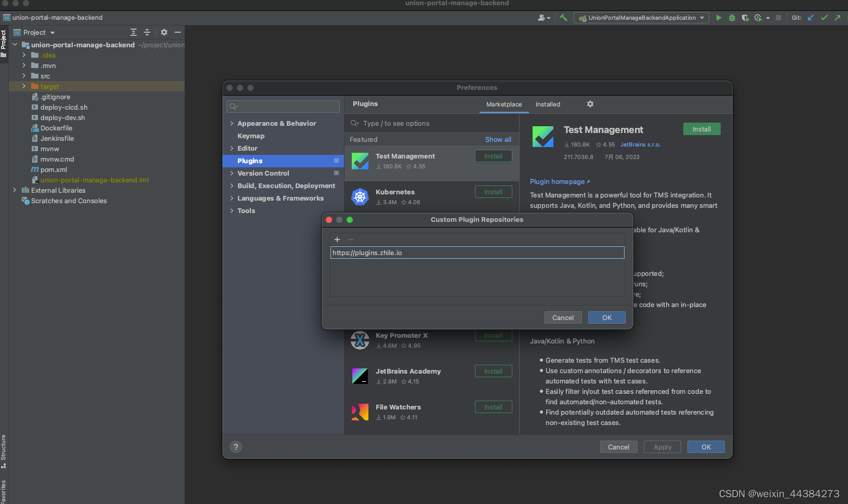Click the Git commit checkmark icon
This screenshot has height=504, width=848.
pyautogui.click(x=824, y=18)
